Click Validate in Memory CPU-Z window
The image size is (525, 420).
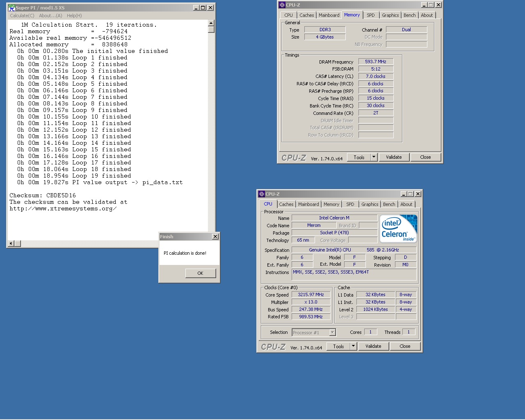tap(394, 157)
